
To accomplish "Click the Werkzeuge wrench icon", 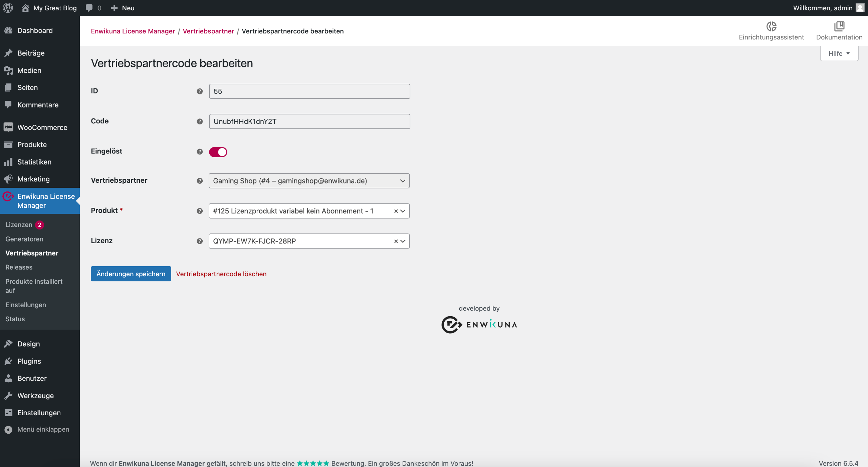I will click(x=8, y=396).
